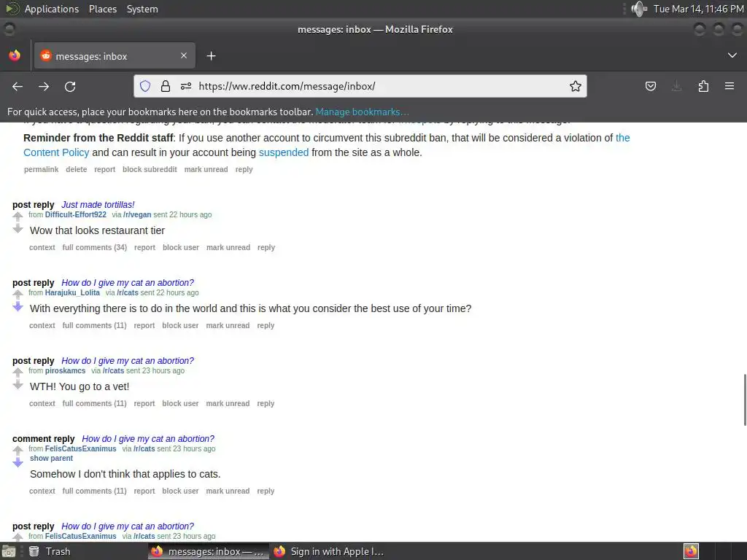Open site permissions icon in address bar
This screenshot has height=560, width=747.
click(186, 86)
